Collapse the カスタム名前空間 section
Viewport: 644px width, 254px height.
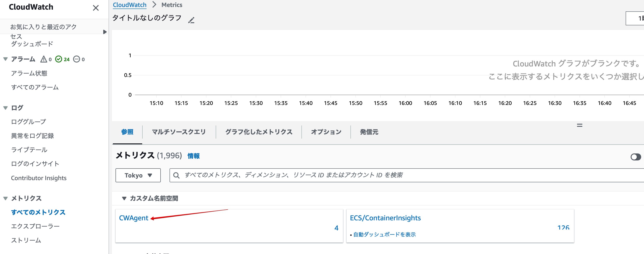(124, 198)
